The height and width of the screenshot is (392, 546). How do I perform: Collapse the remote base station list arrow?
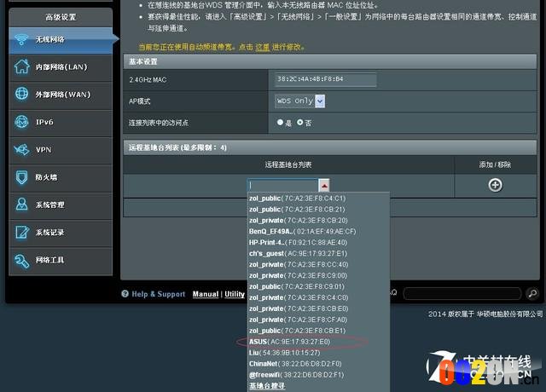click(324, 186)
